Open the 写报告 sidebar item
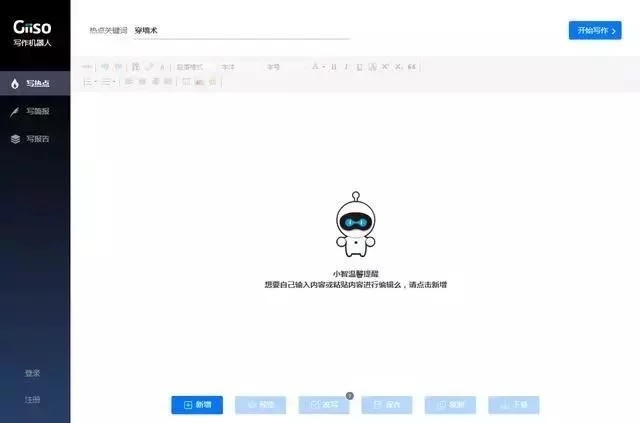640x423 pixels. [35, 139]
